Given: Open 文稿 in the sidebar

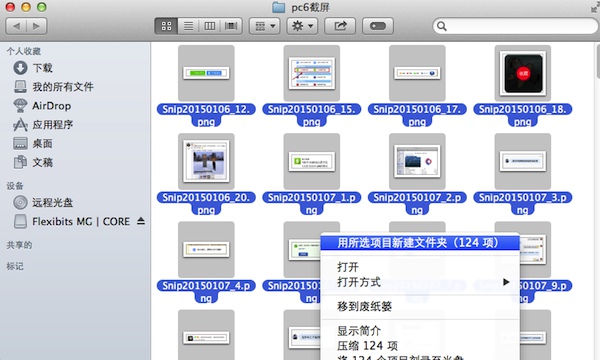Looking at the screenshot, I should pos(33,163).
